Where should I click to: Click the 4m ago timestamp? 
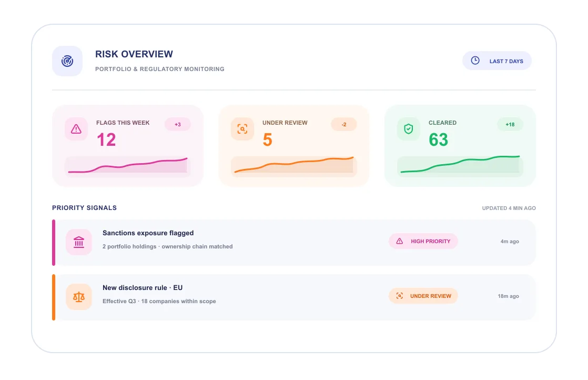tap(510, 242)
